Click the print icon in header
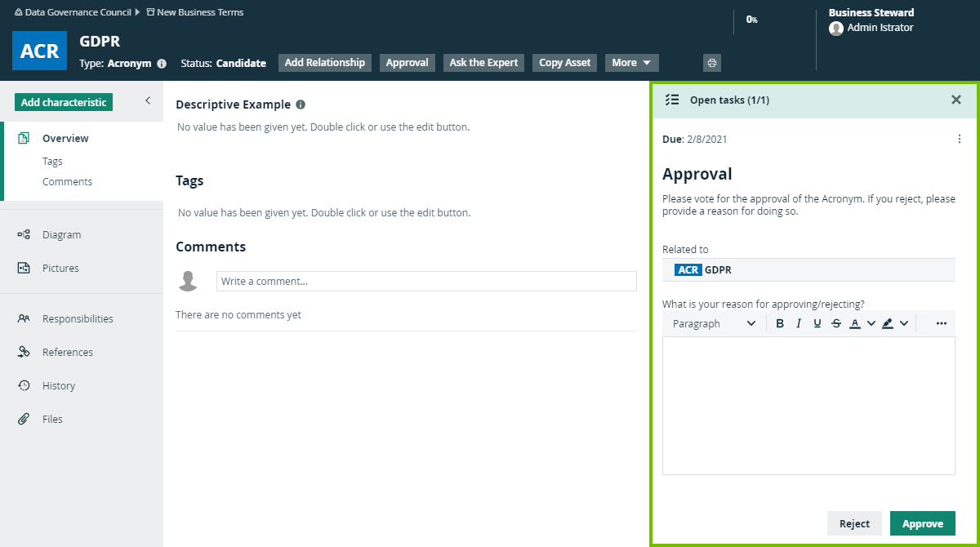Image resolution: width=980 pixels, height=547 pixels. (x=712, y=63)
